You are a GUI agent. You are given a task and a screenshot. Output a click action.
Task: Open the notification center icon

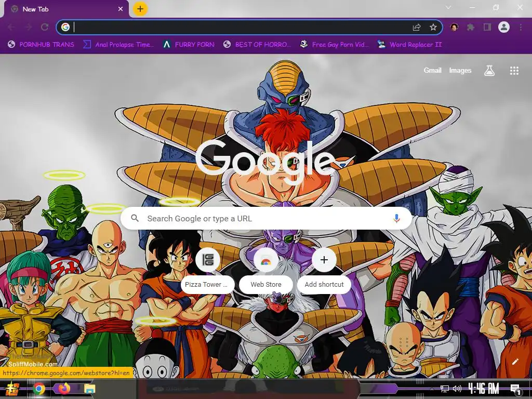point(515,390)
